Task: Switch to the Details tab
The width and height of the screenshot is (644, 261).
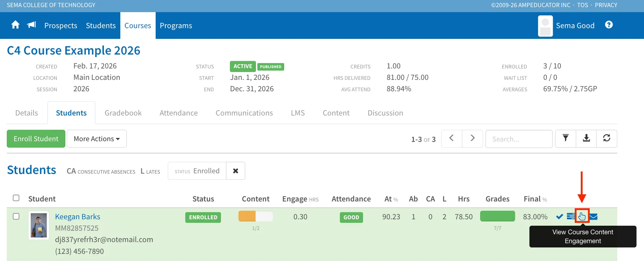Action: tap(27, 113)
